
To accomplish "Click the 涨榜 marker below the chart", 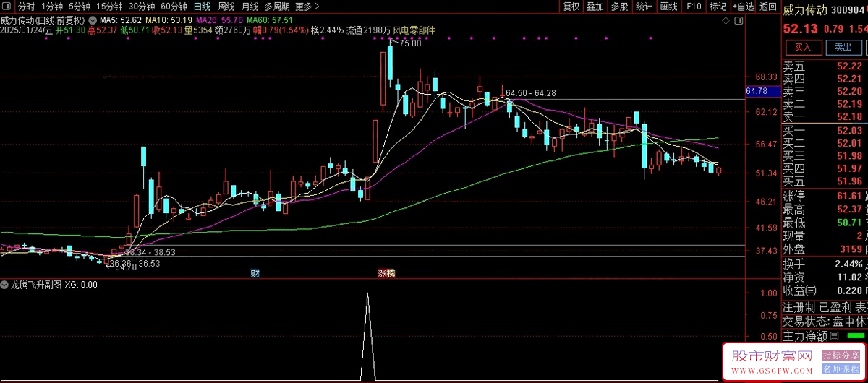I will coord(386,273).
